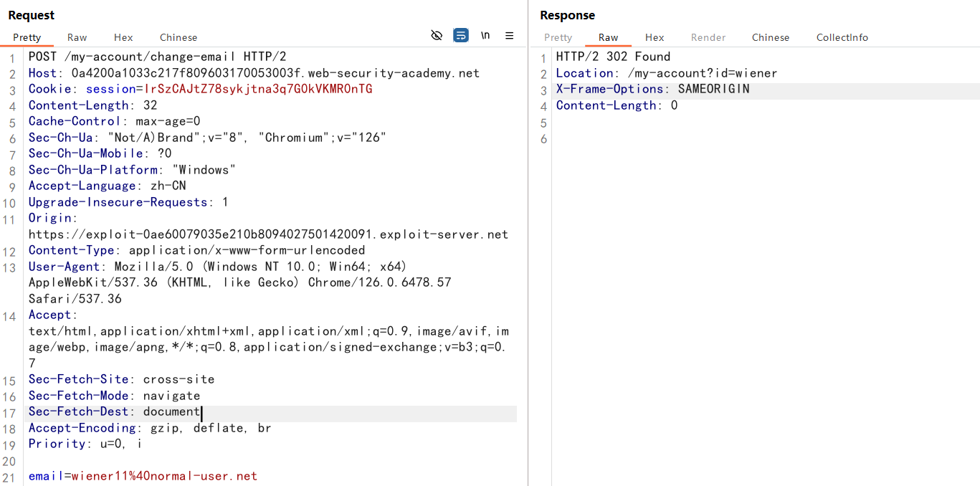Open the Request Hex tab

[x=123, y=37]
